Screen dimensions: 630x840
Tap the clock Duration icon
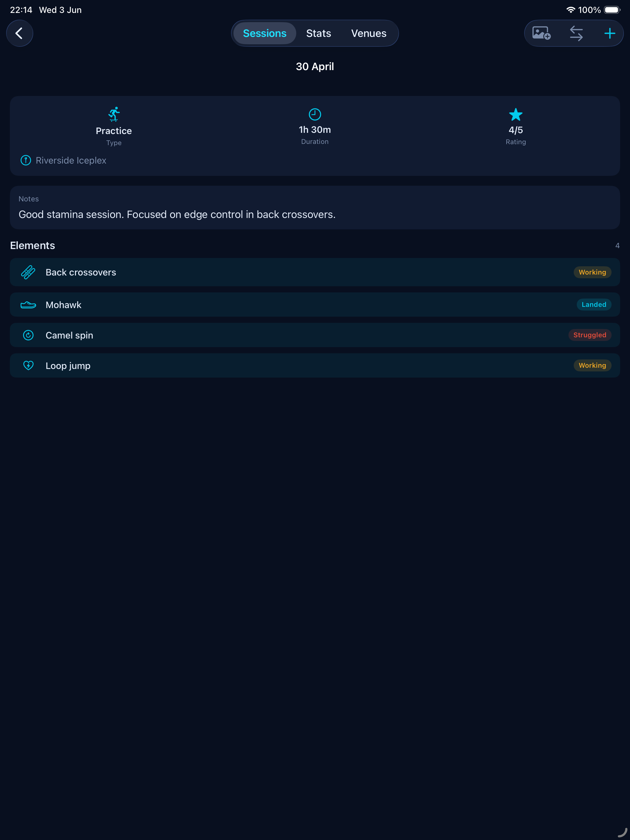click(315, 114)
